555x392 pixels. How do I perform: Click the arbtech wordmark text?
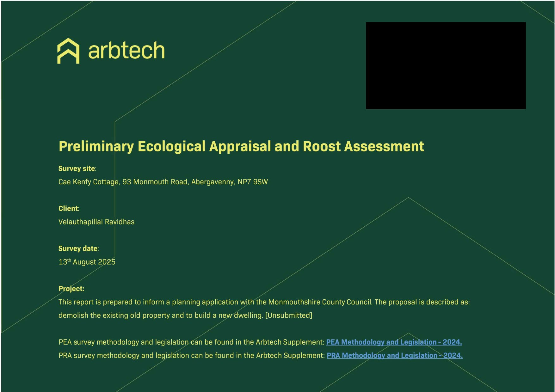126,51
